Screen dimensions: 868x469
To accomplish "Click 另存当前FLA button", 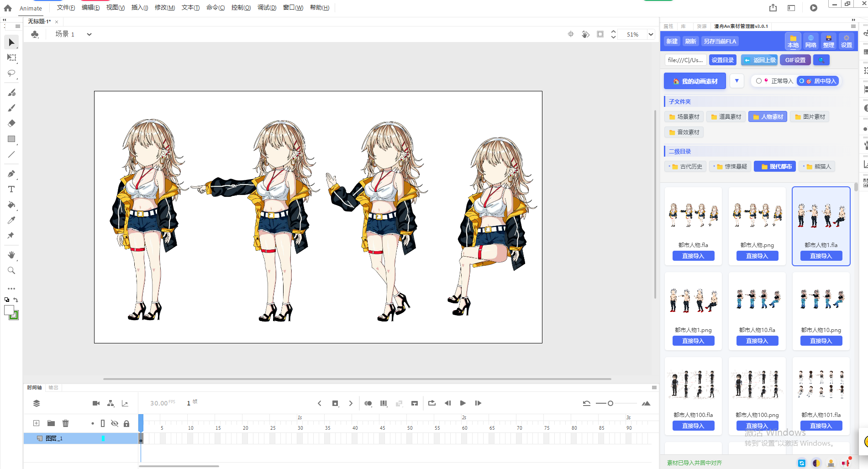I will [720, 41].
